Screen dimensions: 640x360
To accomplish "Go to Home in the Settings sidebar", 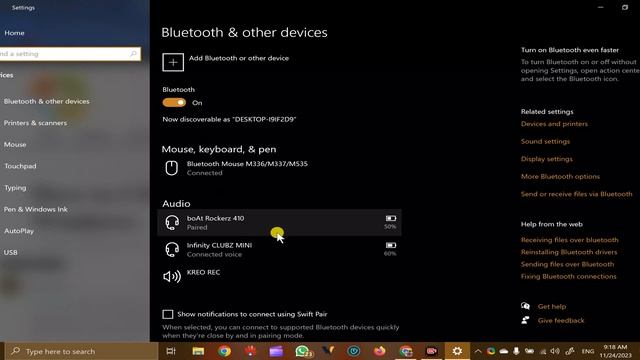I will 14,33.
